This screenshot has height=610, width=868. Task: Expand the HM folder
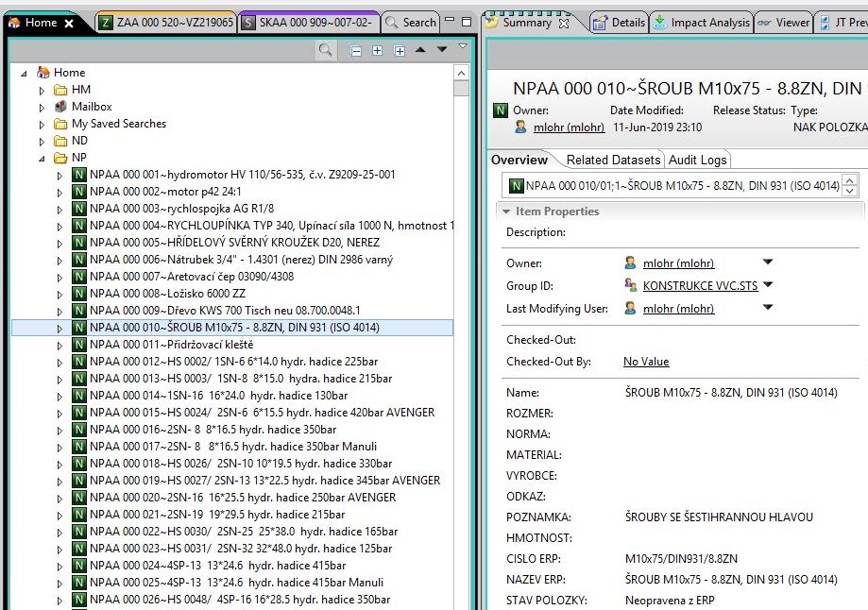43,91
